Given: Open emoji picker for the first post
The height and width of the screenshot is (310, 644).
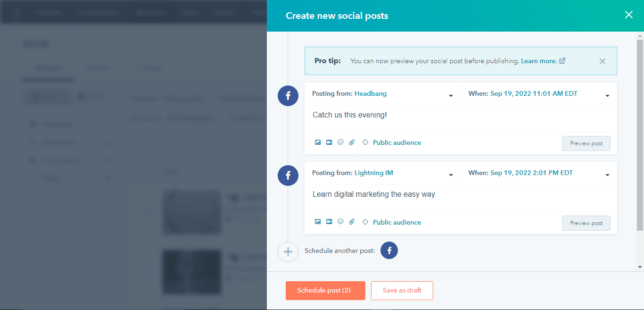Looking at the screenshot, I should (340, 142).
